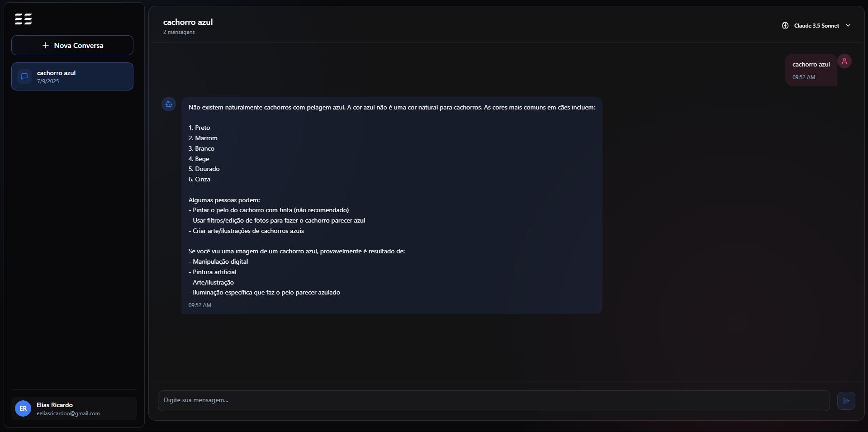This screenshot has height=432, width=868.
Task: Click the ER user avatar circle
Action: click(x=23, y=408)
